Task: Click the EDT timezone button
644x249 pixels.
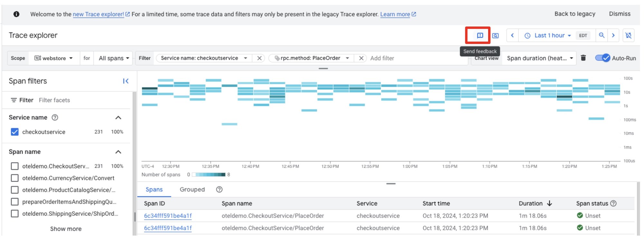Action: coord(583,36)
